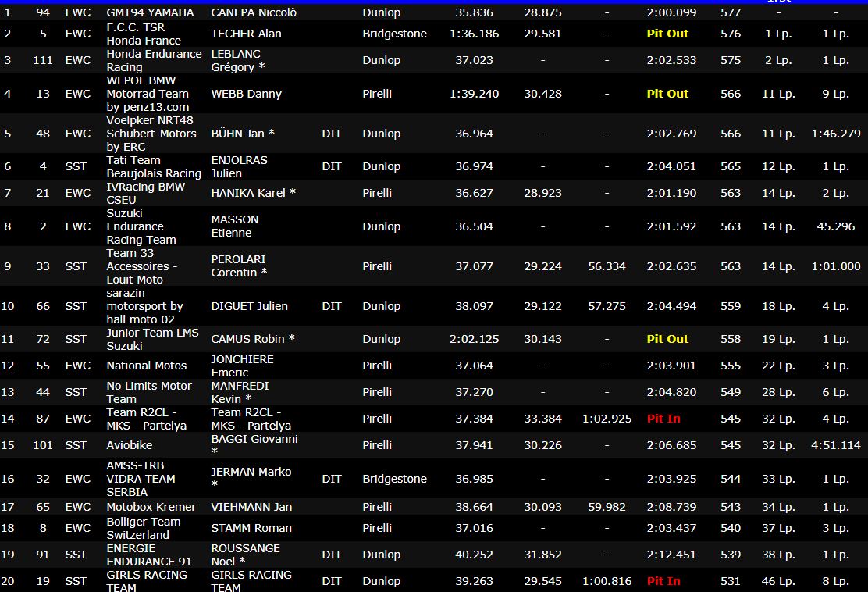
Task: Click SST class in ENJOLRAS Julien row
Action: click(76, 166)
